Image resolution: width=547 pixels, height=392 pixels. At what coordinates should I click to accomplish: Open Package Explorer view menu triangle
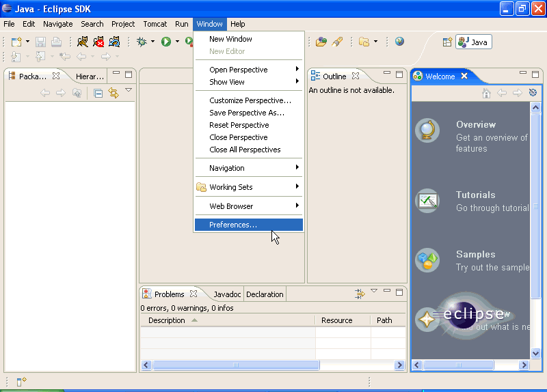129,90
